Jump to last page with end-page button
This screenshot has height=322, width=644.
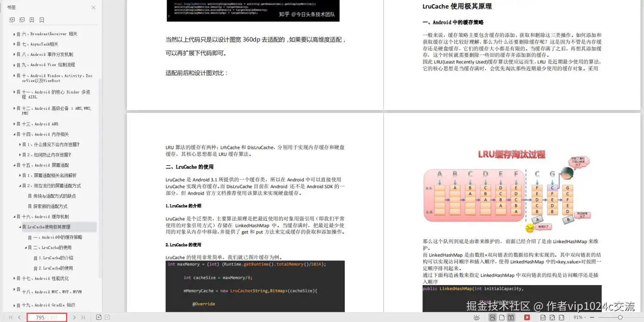pyautogui.click(x=82, y=317)
